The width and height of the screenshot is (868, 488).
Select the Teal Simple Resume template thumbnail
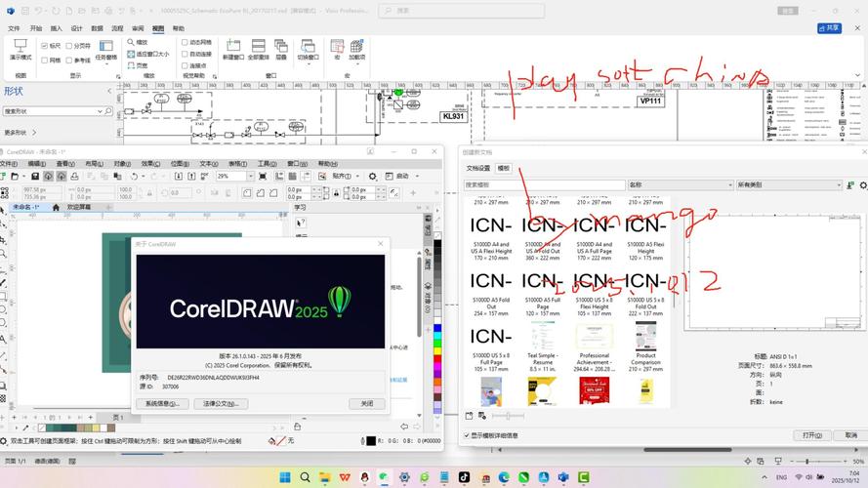click(540, 337)
